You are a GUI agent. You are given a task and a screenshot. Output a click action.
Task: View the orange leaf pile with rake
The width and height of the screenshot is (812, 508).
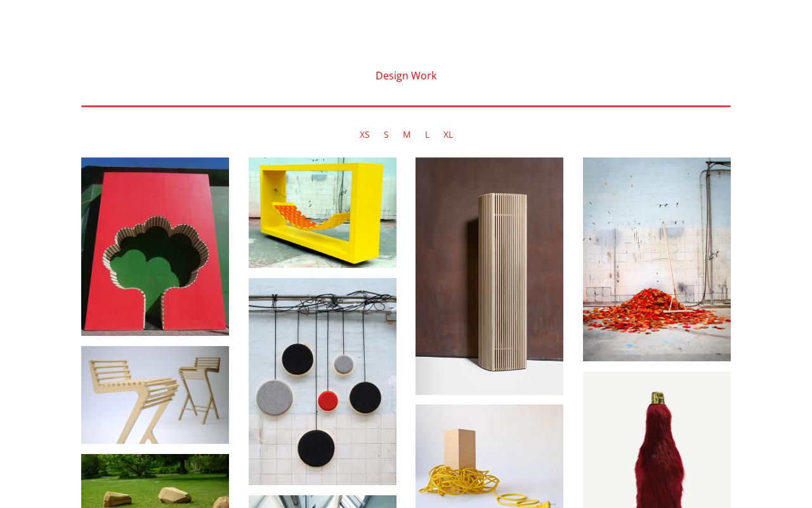[657, 259]
